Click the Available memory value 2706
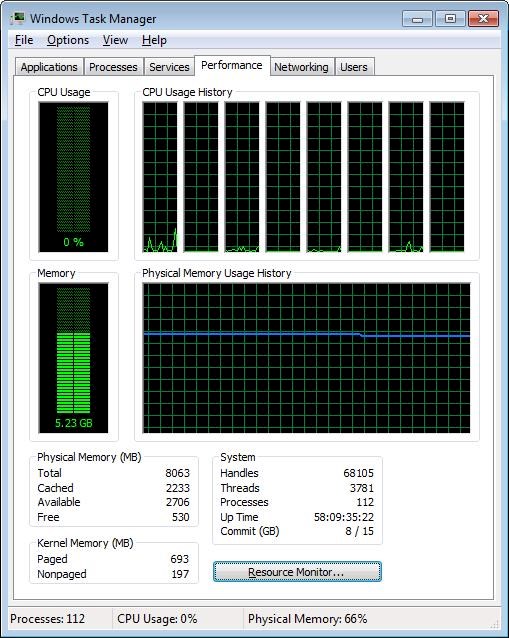The width and height of the screenshot is (509, 638). tap(177, 502)
